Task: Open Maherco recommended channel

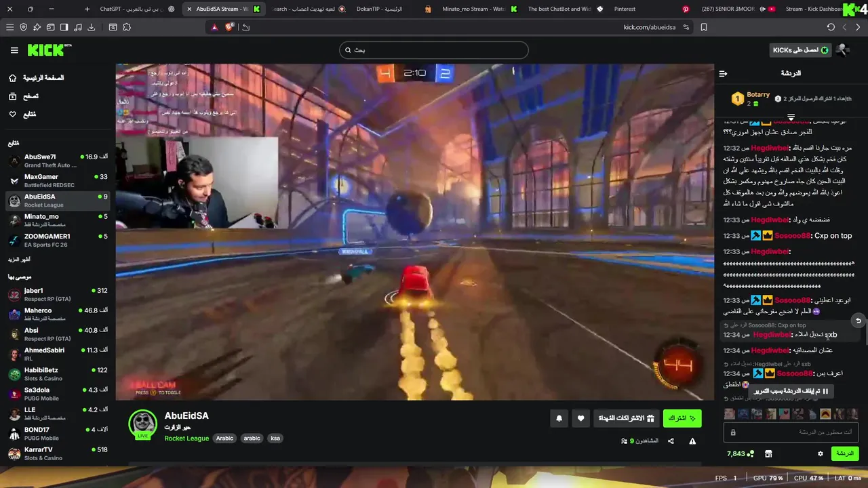Action: coord(58,314)
